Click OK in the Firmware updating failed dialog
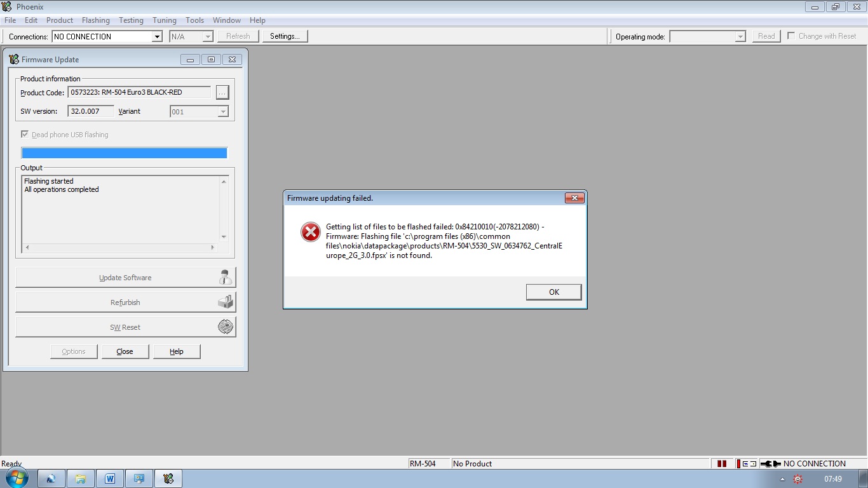This screenshot has height=488, width=868. click(x=553, y=292)
